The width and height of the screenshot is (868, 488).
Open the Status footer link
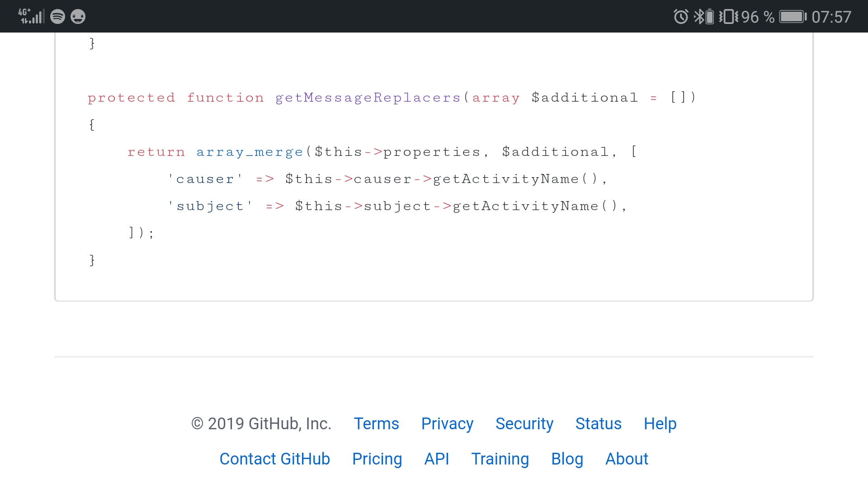(598, 424)
